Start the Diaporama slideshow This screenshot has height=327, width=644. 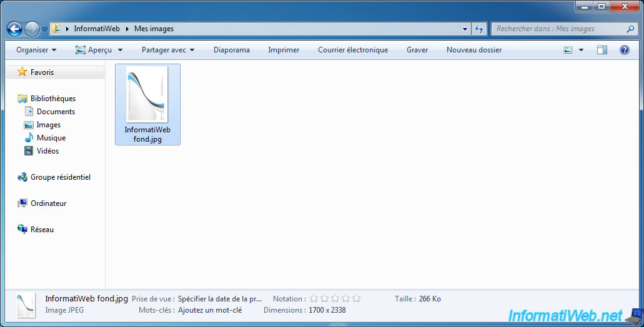(x=231, y=50)
